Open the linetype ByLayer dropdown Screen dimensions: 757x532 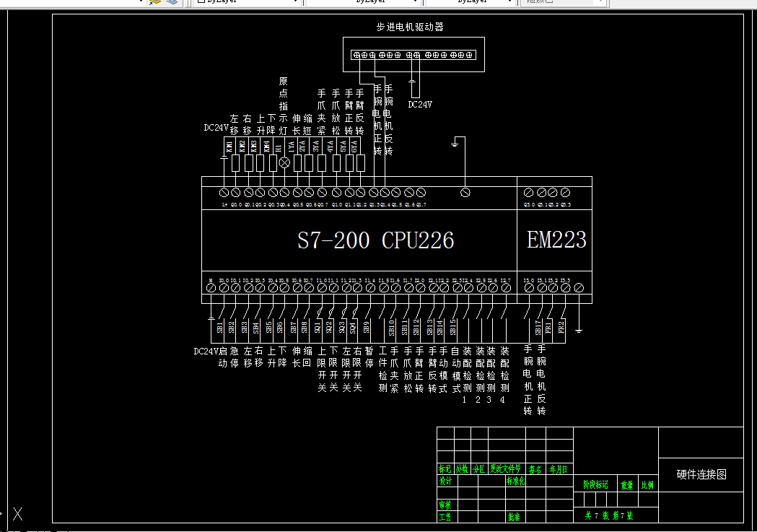362,2
